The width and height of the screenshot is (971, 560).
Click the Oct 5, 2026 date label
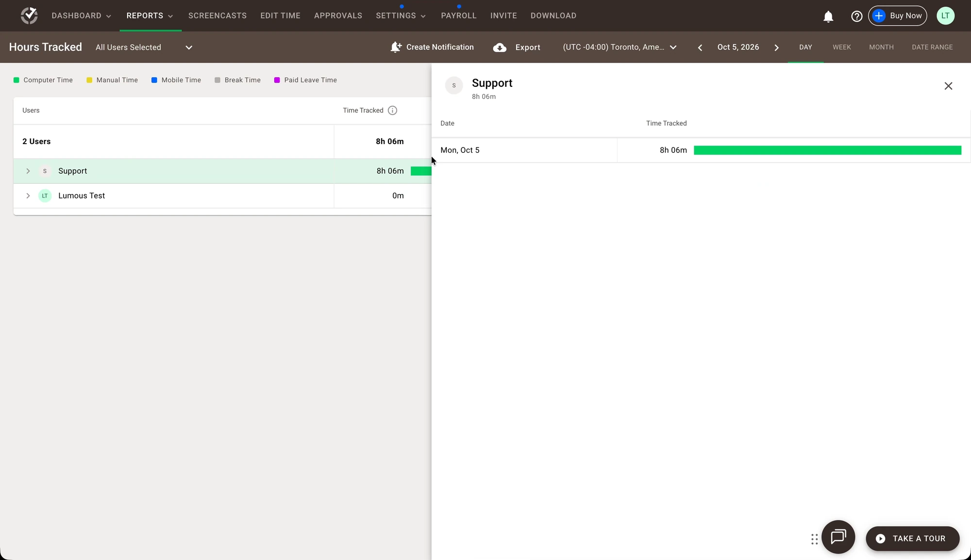pyautogui.click(x=738, y=47)
